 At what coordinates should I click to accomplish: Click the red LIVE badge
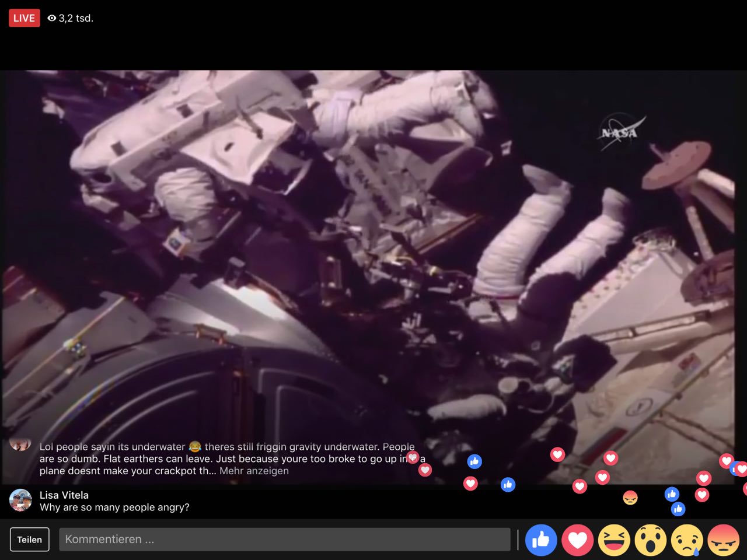tap(24, 18)
